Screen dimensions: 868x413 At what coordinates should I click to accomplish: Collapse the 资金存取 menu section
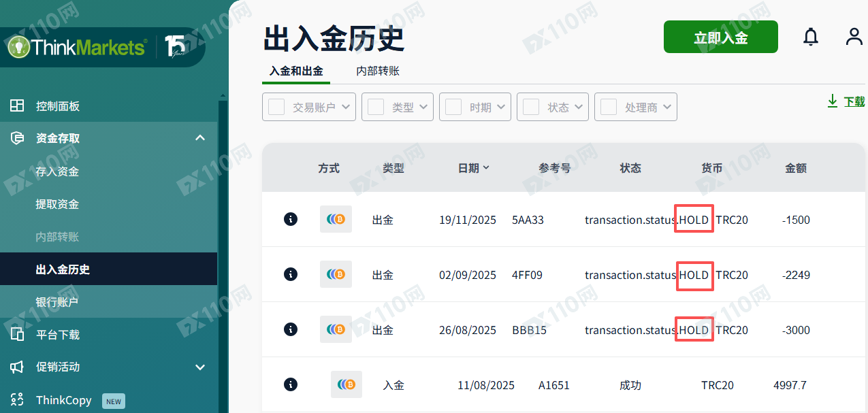pyautogui.click(x=199, y=137)
